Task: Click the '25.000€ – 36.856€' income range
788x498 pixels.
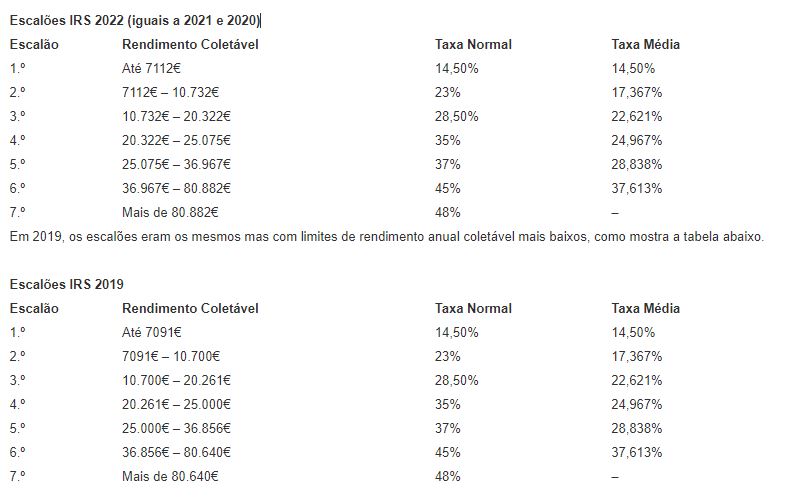Action: pyautogui.click(x=176, y=428)
